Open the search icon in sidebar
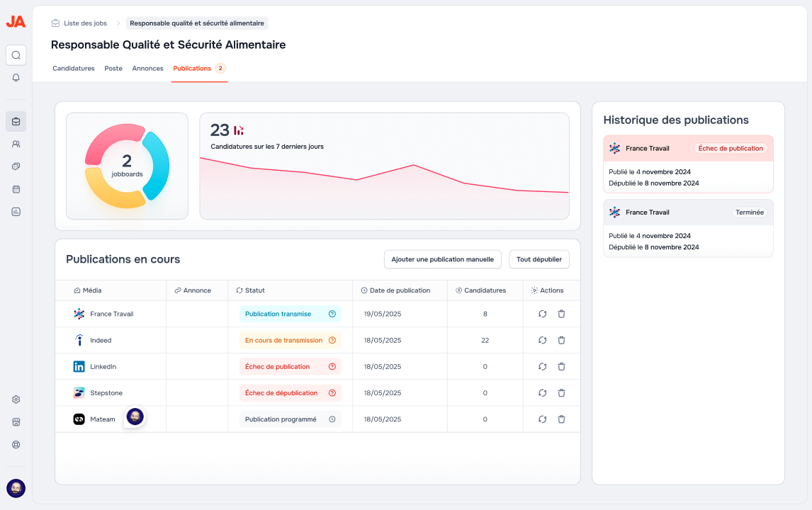Screen dimensions: 812x510 [x=16, y=55]
